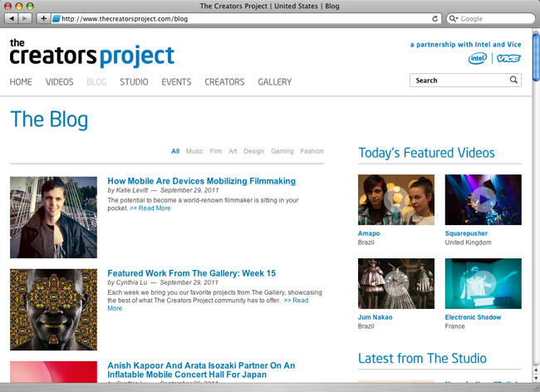This screenshot has height=392, width=540.
Task: Open 'How Mobile Are Devices Mobilizing Filmmaking' post
Action: (202, 181)
